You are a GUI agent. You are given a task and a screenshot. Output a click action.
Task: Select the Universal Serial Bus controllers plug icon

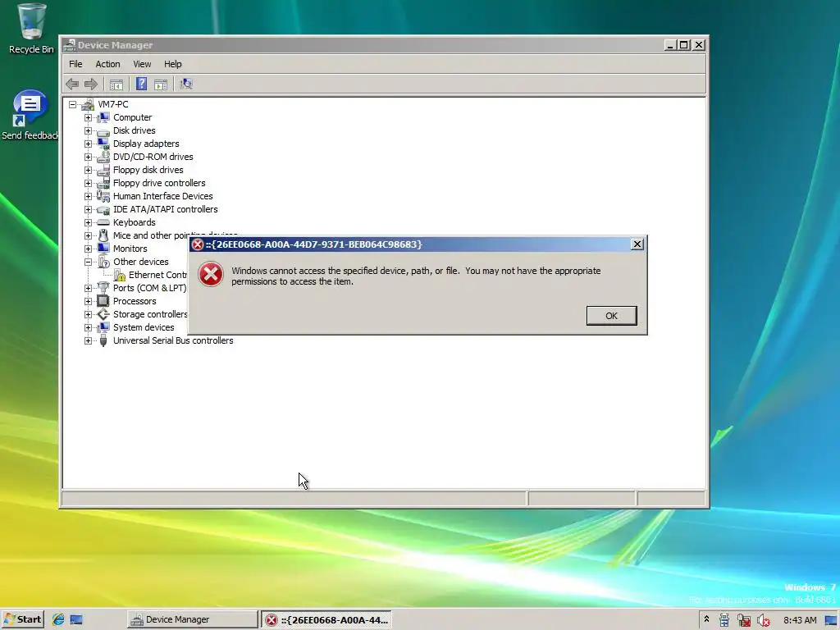click(103, 340)
